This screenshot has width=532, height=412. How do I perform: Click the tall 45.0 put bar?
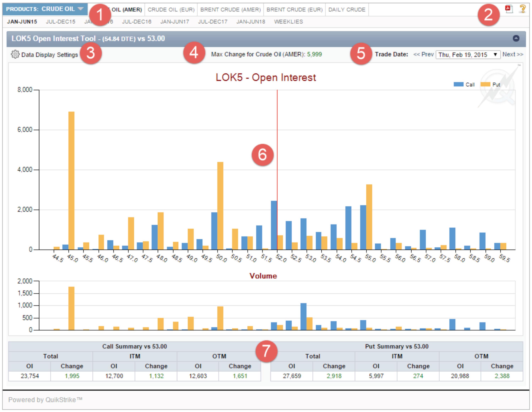click(x=71, y=180)
